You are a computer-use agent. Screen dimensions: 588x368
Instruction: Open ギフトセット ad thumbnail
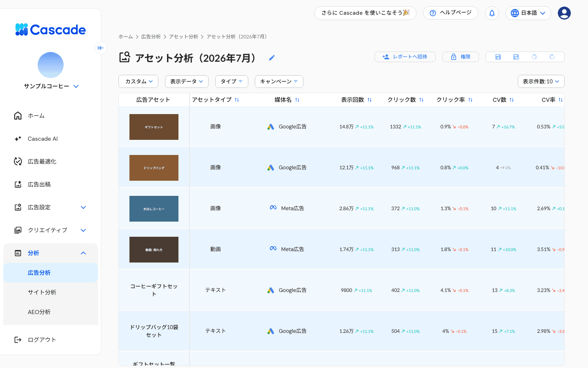tap(154, 127)
